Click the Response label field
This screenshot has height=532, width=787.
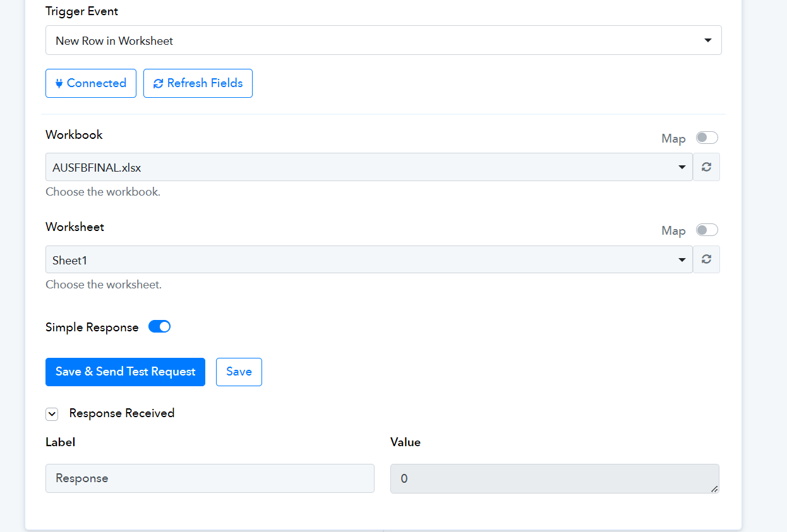pos(210,478)
